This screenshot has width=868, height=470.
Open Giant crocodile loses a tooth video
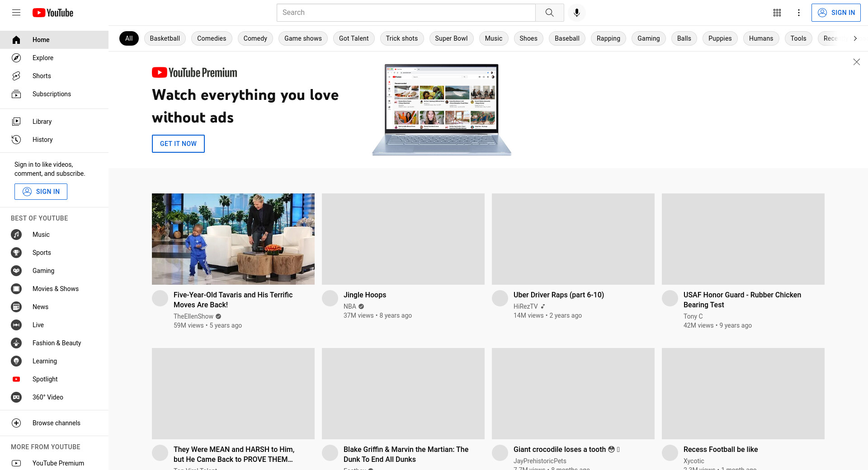pyautogui.click(x=566, y=449)
